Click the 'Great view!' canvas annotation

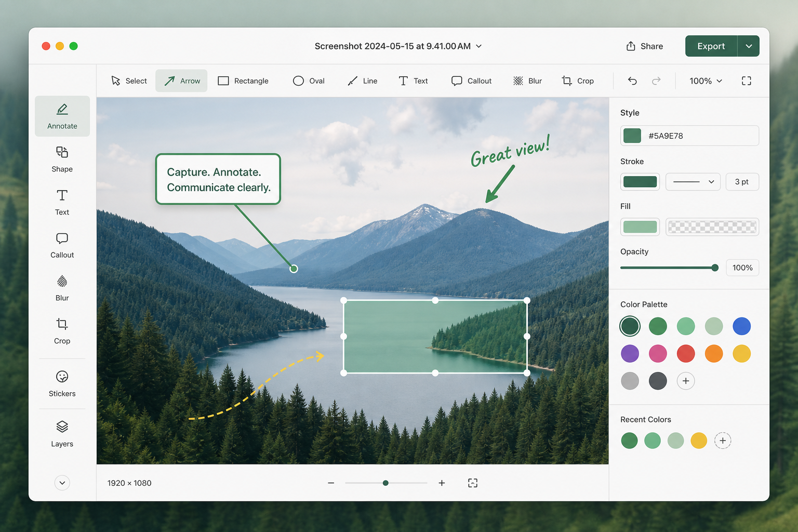510,152
